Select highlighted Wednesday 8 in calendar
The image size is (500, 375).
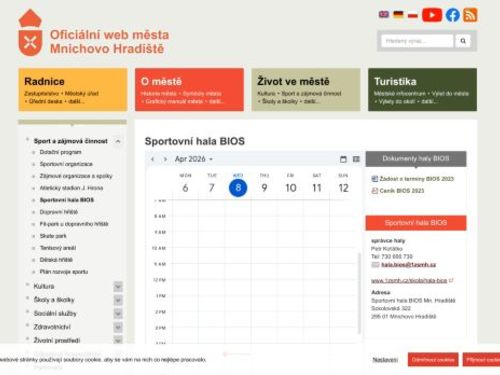point(238,188)
